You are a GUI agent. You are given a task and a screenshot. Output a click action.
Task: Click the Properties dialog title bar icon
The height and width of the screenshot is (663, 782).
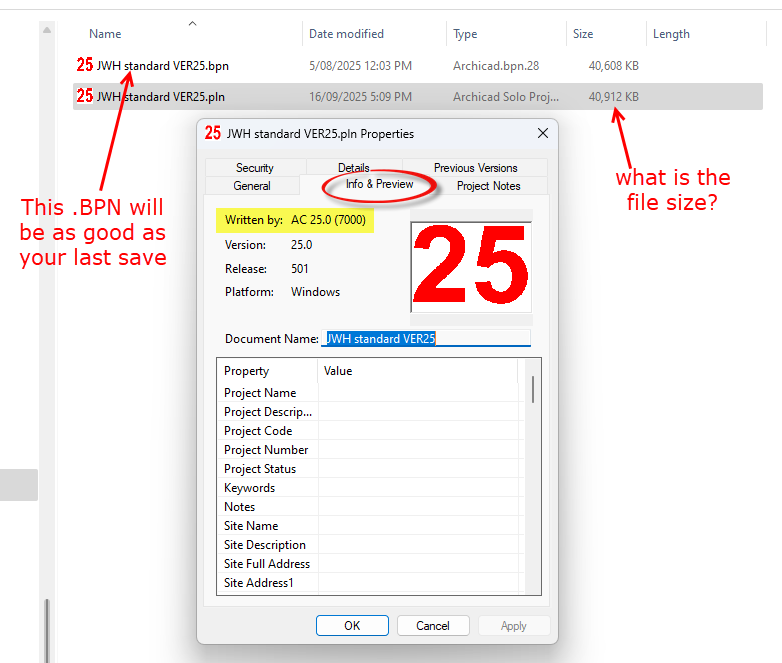(213, 133)
